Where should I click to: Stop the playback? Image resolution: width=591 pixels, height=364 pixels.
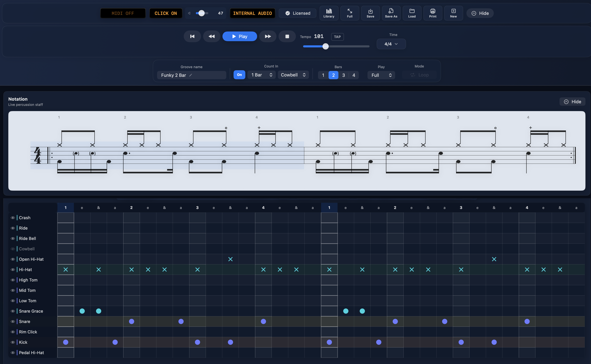pyautogui.click(x=287, y=36)
